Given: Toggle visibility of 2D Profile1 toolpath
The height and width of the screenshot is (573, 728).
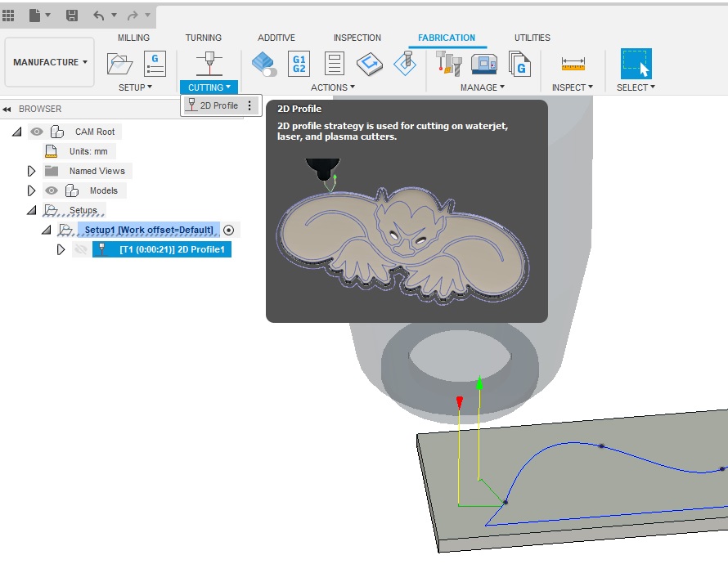Looking at the screenshot, I should point(81,249).
